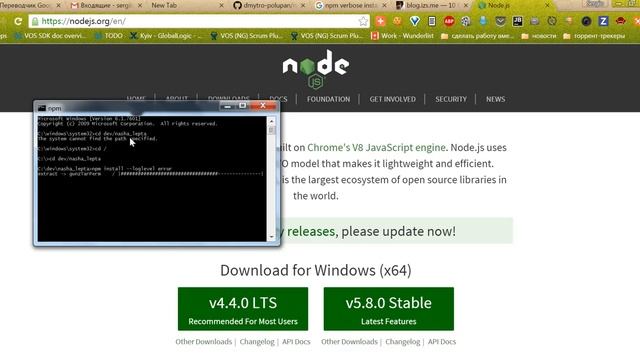The image size is (640, 360).
Task: Open the NEWS nav menu item
Action: [x=496, y=99]
